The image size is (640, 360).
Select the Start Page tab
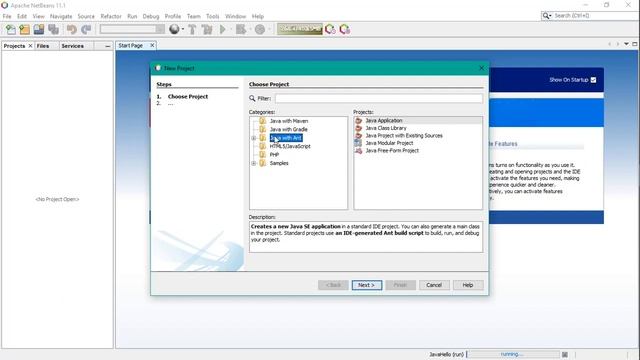131,46
